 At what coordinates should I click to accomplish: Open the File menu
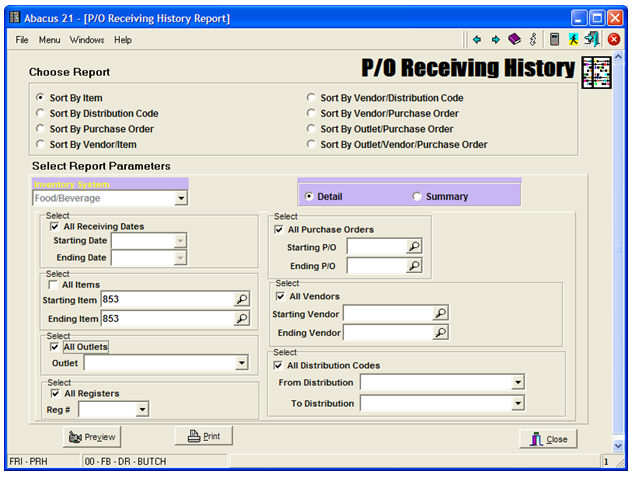coord(22,40)
